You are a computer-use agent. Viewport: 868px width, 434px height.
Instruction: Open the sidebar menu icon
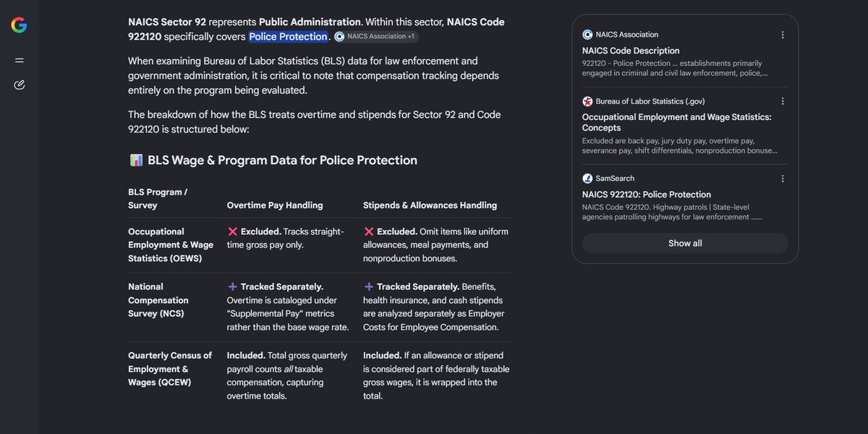(20, 60)
